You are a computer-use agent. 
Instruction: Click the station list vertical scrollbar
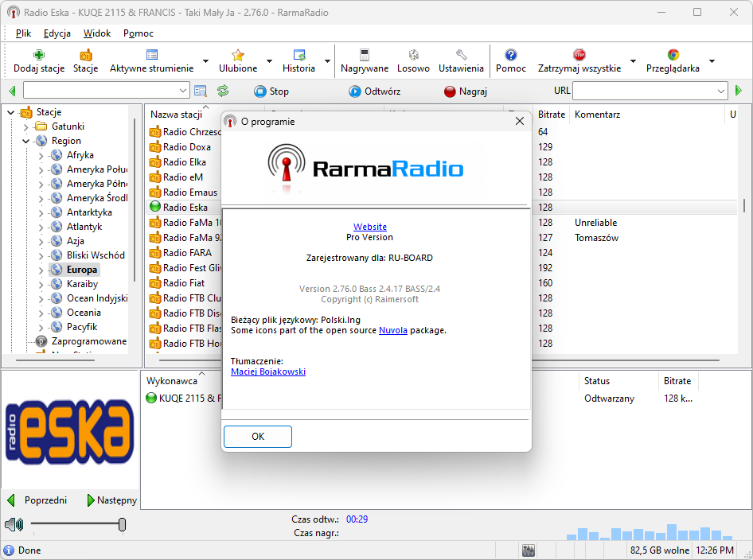point(744,206)
